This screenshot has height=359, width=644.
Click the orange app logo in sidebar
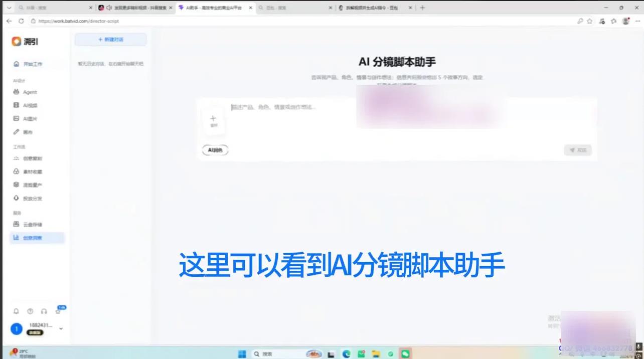17,42
